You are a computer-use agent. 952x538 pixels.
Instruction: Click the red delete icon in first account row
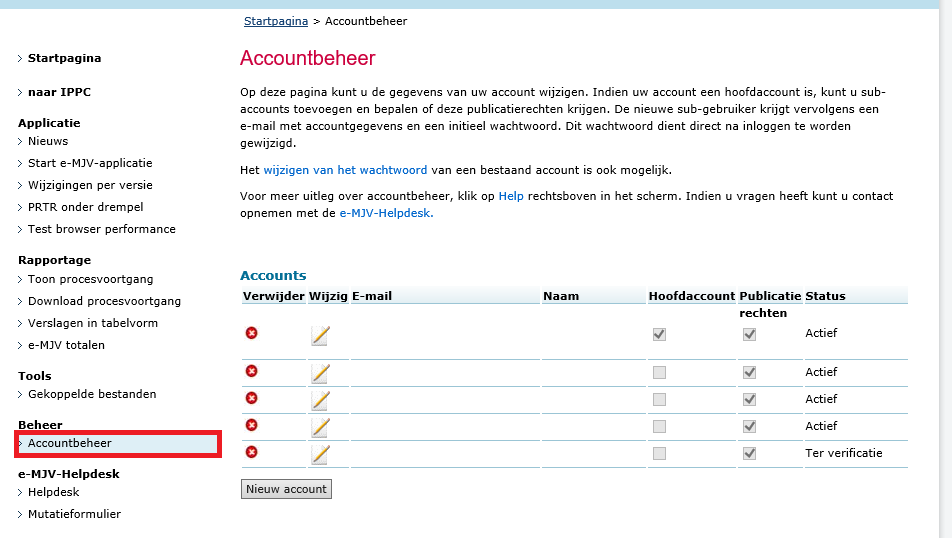(x=251, y=333)
